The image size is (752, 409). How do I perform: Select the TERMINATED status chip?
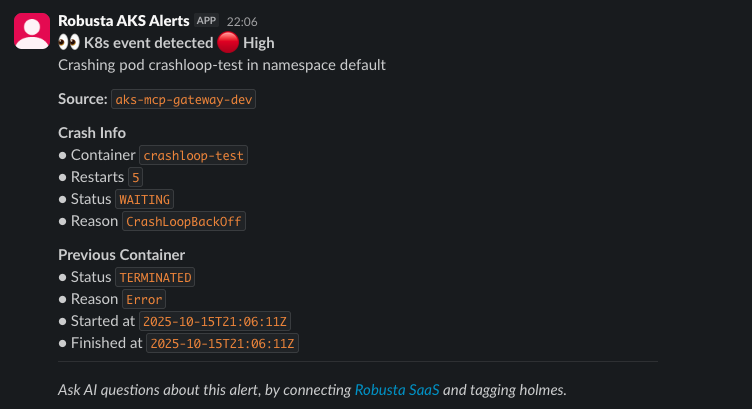(x=155, y=277)
